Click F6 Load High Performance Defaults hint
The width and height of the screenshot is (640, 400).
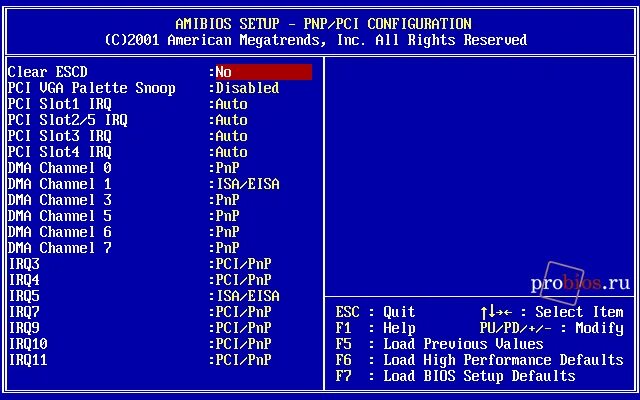pyautogui.click(x=479, y=360)
